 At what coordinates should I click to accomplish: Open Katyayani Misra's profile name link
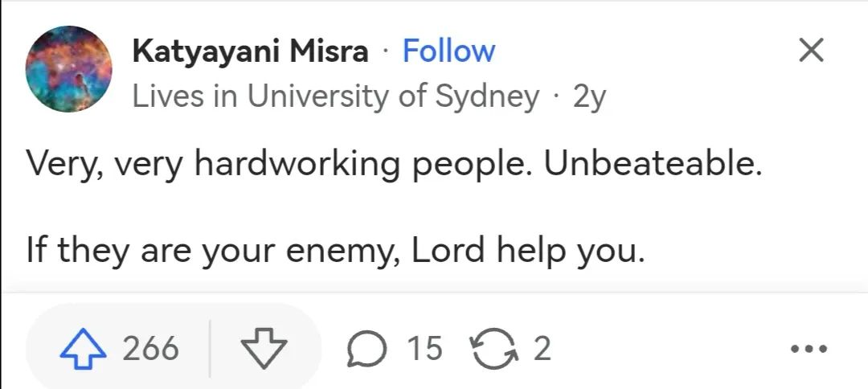(250, 51)
